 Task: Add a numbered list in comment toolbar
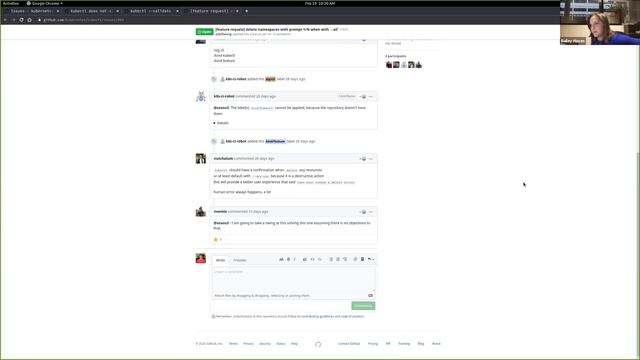[x=338, y=260]
